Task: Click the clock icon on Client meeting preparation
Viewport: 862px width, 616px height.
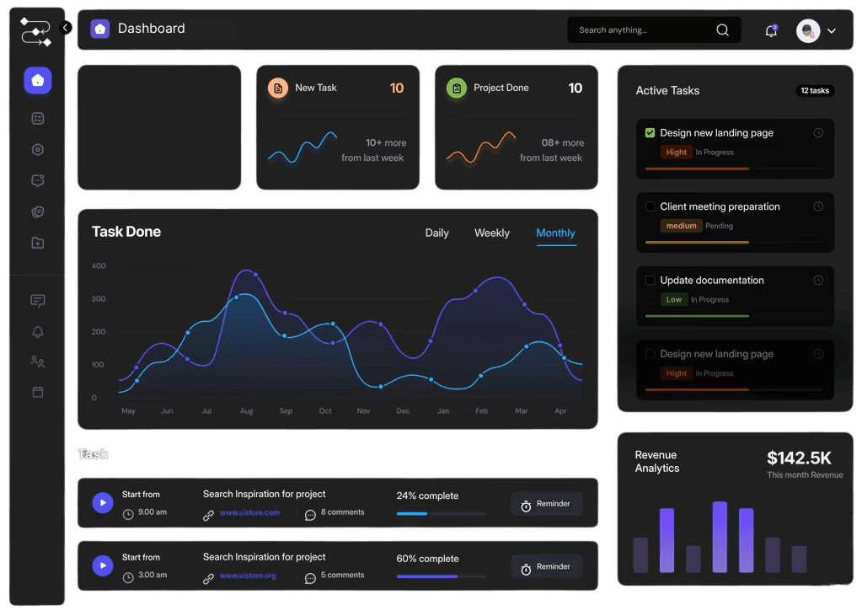Action: 818,206
